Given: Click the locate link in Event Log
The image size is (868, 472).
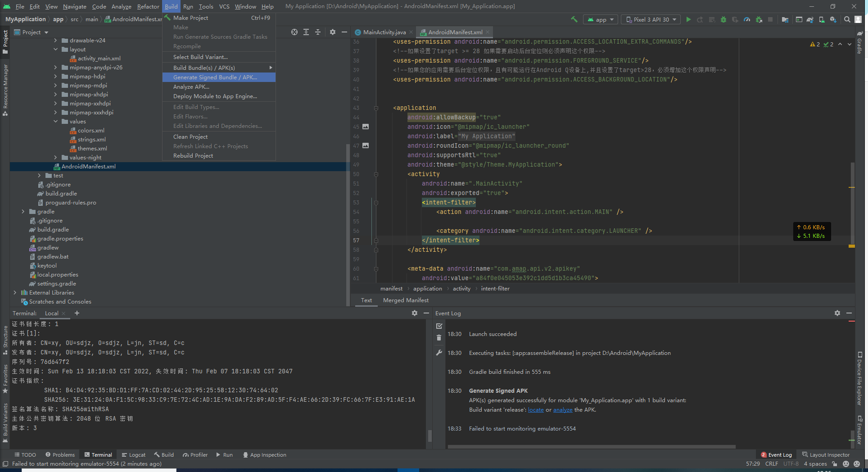Looking at the screenshot, I should (x=536, y=409).
